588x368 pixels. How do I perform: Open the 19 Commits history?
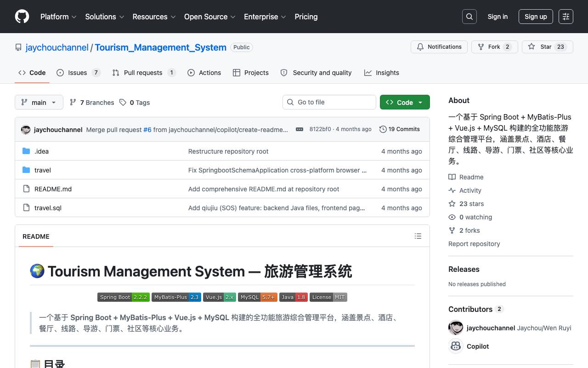[x=400, y=129]
